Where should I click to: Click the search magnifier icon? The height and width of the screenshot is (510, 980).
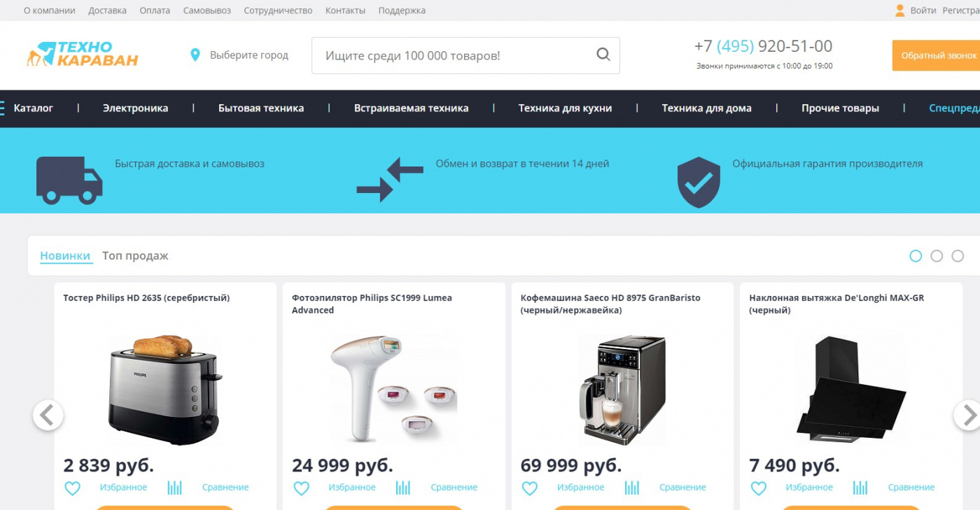(x=603, y=55)
